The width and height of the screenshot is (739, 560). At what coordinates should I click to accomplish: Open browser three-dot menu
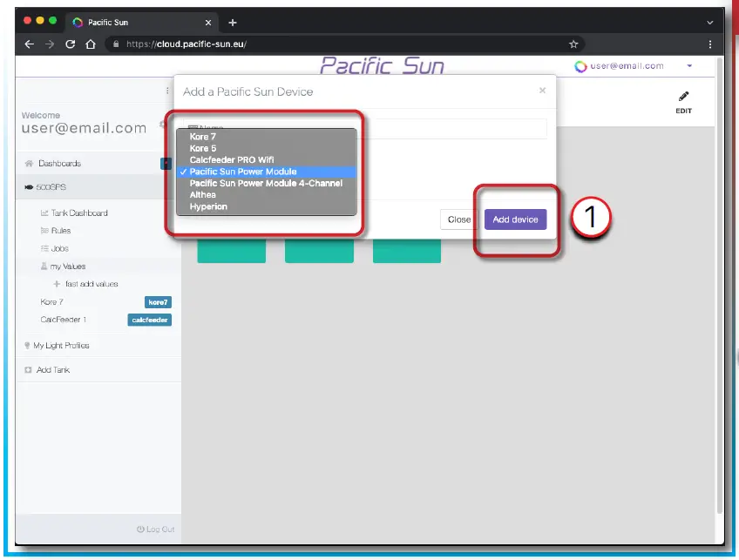(x=709, y=44)
